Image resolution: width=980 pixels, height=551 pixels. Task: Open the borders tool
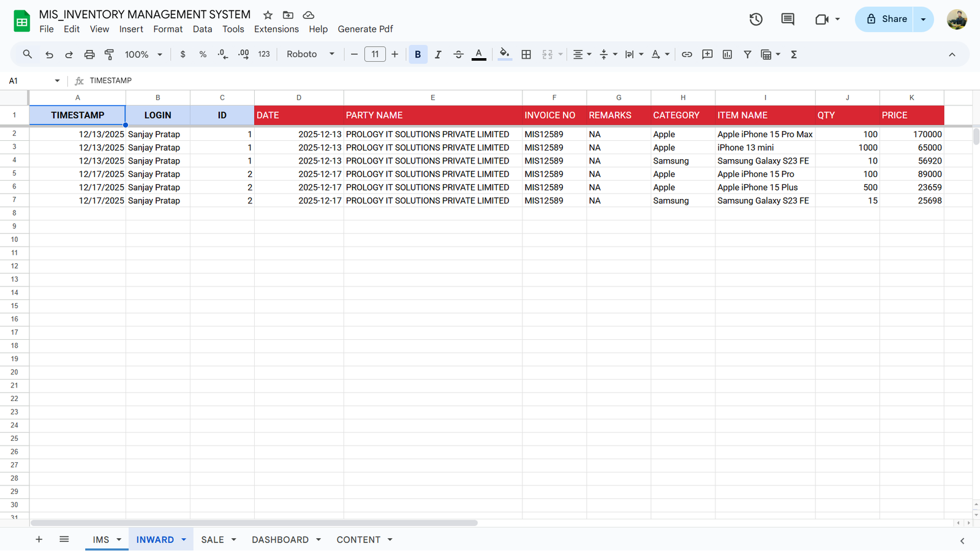(x=526, y=54)
